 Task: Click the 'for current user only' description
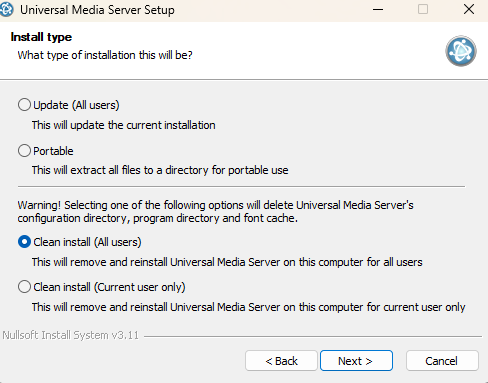[x=248, y=307]
